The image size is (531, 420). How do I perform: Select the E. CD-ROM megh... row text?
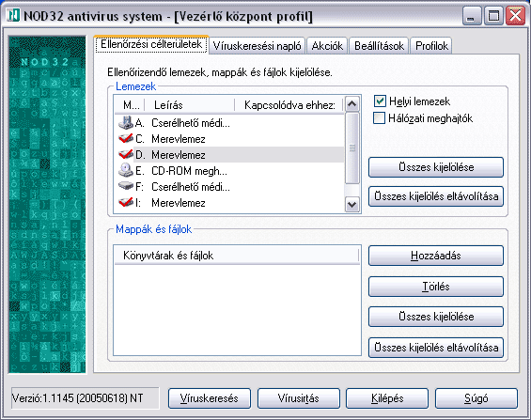coord(181,171)
